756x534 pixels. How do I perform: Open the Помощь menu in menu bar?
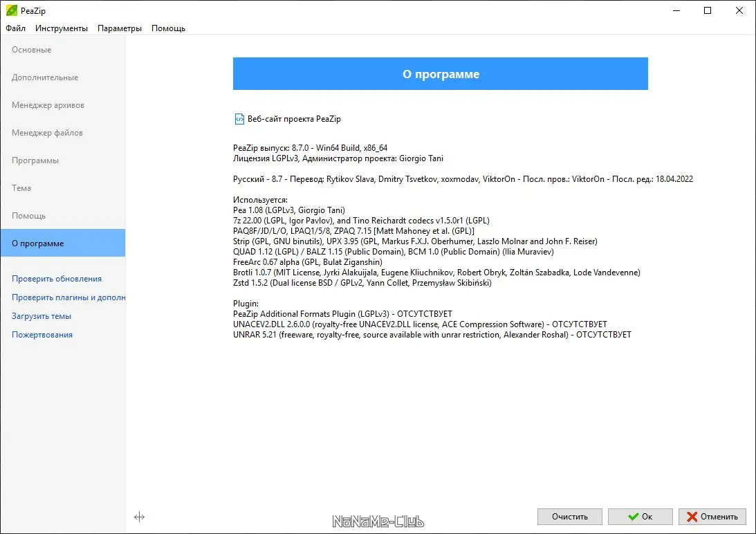click(x=168, y=28)
